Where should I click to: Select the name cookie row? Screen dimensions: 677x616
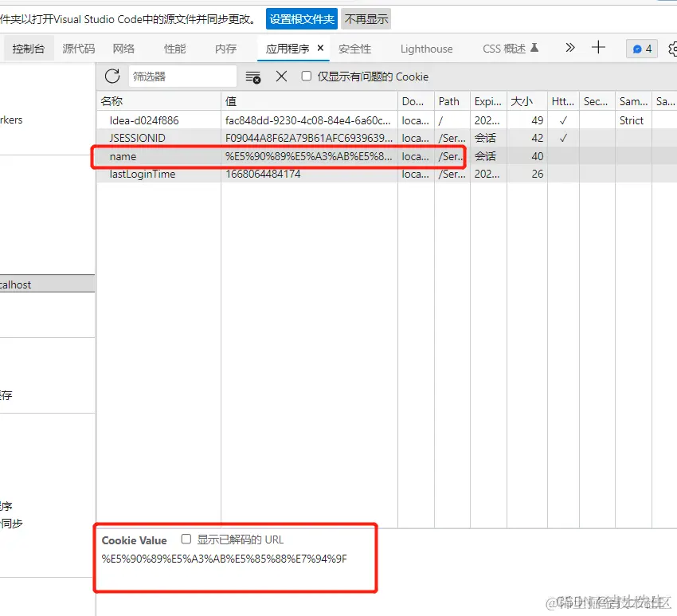click(x=386, y=156)
